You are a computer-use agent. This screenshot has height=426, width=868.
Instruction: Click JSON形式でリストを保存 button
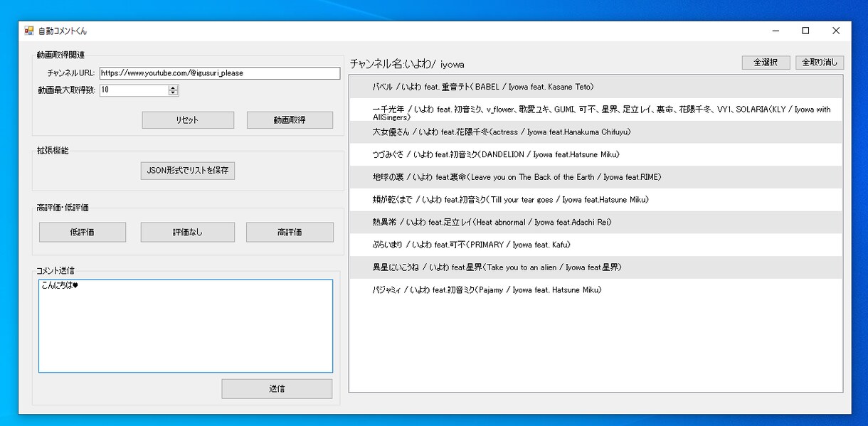pyautogui.click(x=188, y=171)
